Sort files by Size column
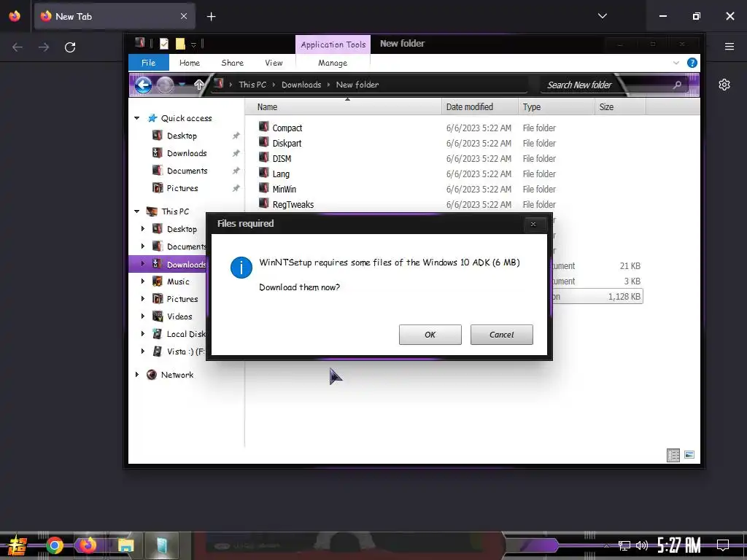747x560 pixels. click(x=620, y=107)
